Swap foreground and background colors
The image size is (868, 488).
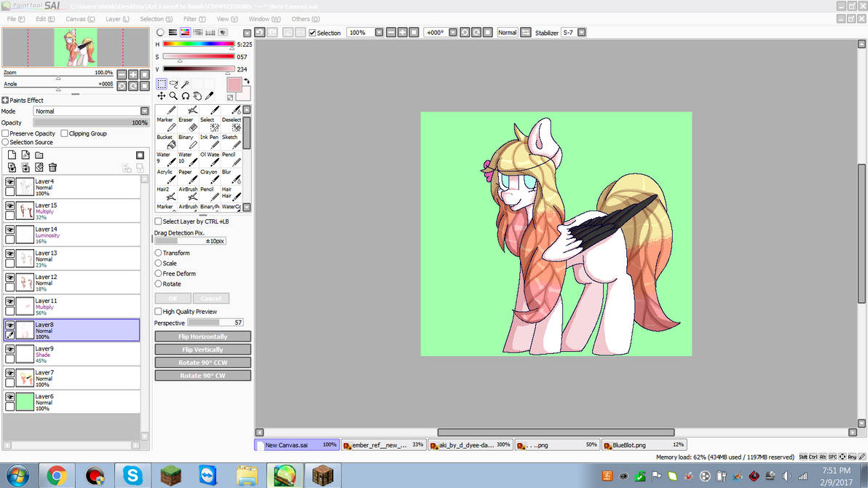pyautogui.click(x=247, y=82)
